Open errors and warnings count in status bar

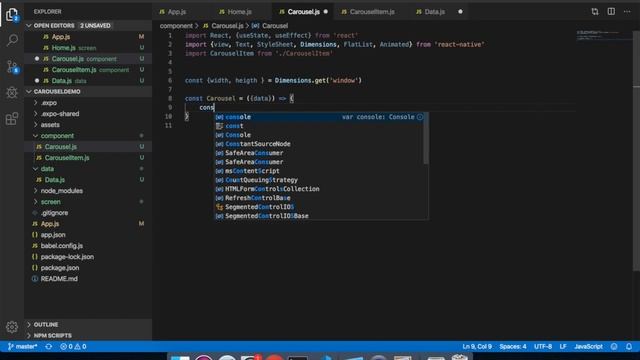click(x=73, y=347)
